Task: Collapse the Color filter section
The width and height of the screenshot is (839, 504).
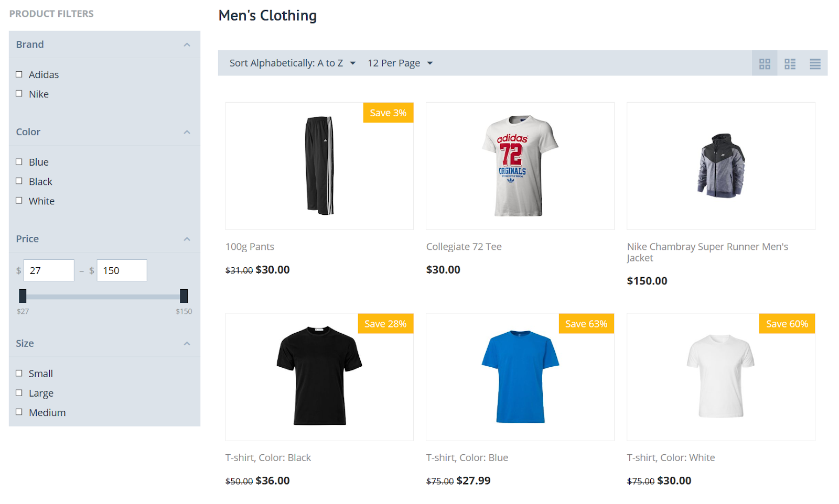Action: click(187, 133)
